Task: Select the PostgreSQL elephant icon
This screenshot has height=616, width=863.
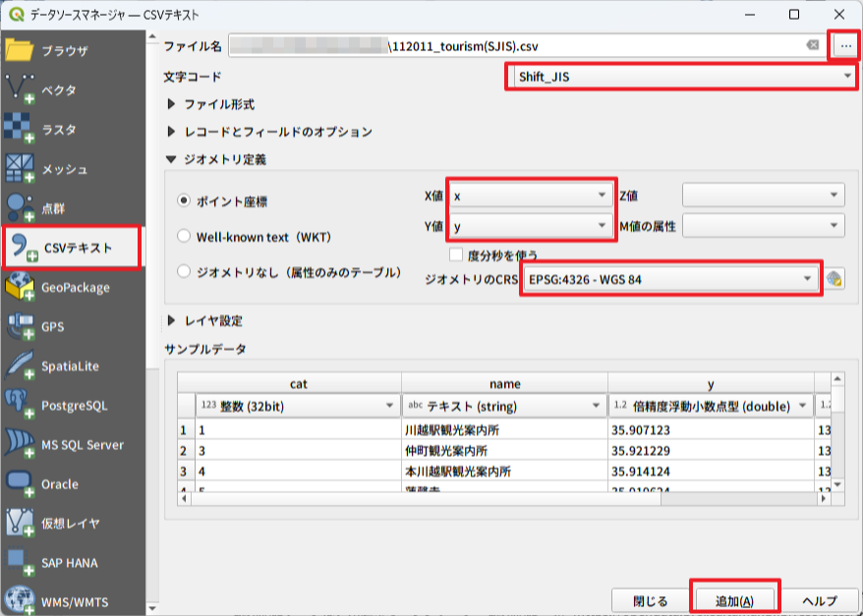Action: 20,405
